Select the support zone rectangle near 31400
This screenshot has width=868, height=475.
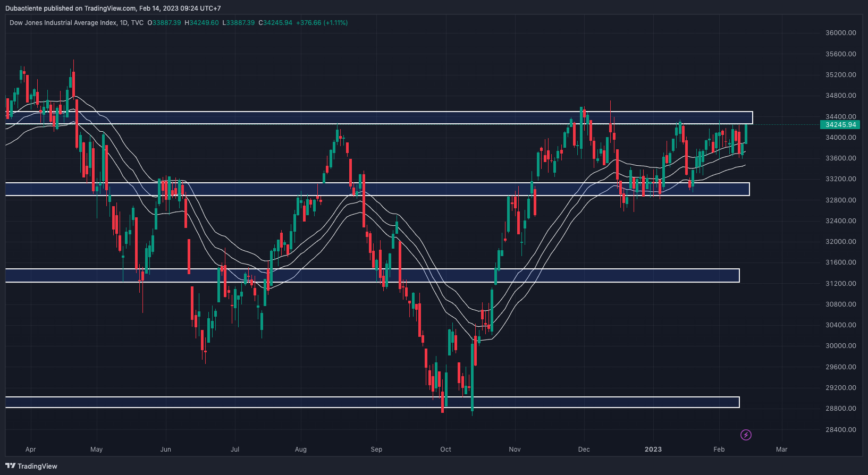click(x=372, y=275)
